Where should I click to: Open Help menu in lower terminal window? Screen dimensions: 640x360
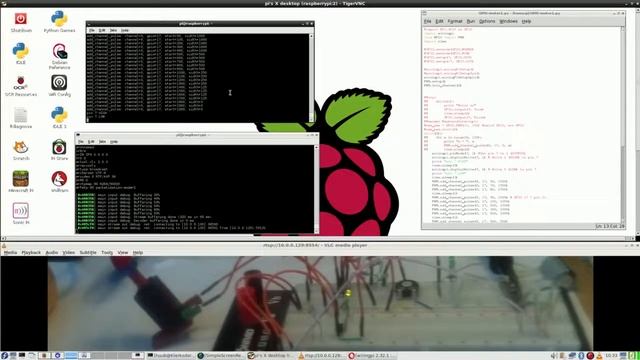click(x=114, y=142)
